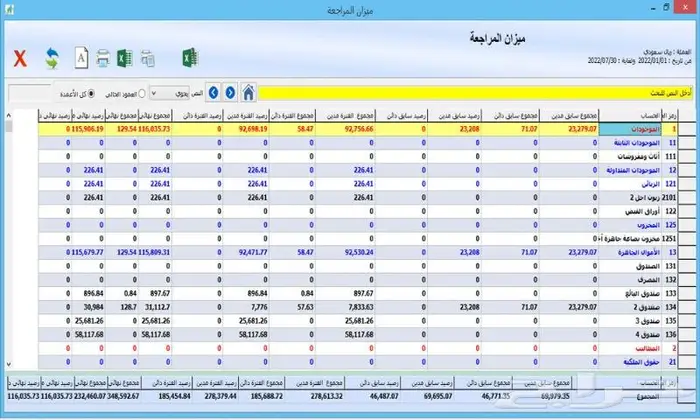Click the scrollbar up arrow of the grid

(x=8, y=115)
